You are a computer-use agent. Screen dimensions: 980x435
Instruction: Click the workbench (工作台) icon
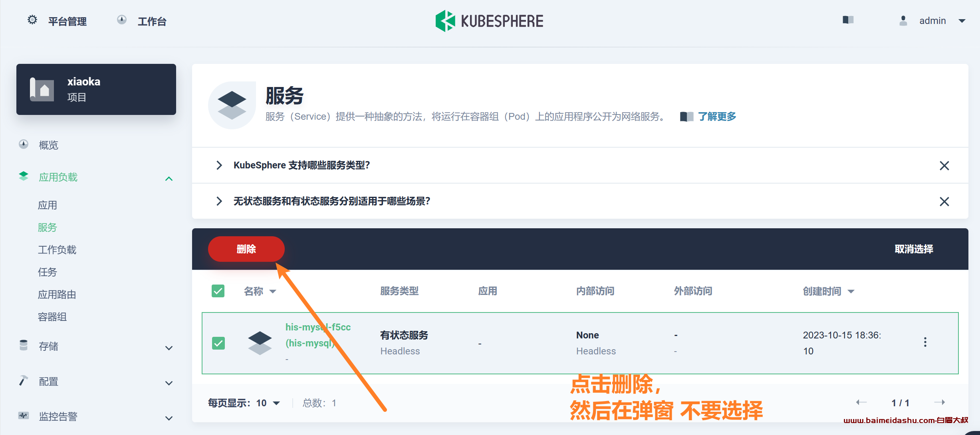point(122,20)
